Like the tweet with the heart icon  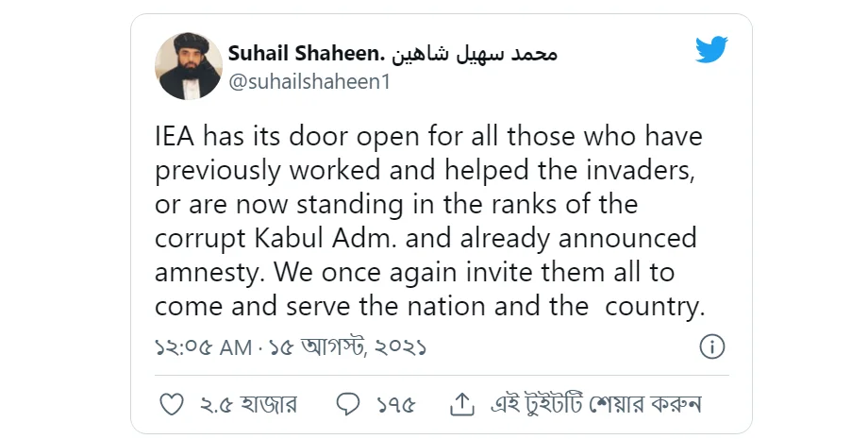172,405
